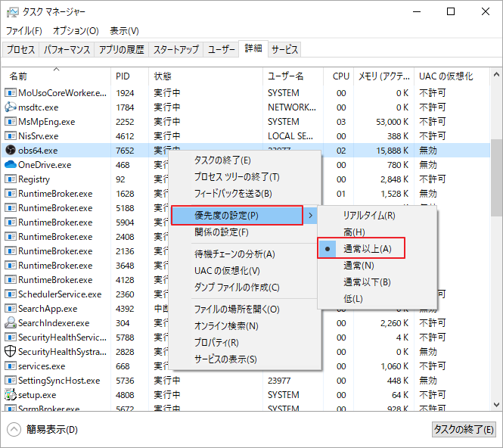Click the MoUsoCoreWorker process icon
503x448 pixels.
point(11,93)
